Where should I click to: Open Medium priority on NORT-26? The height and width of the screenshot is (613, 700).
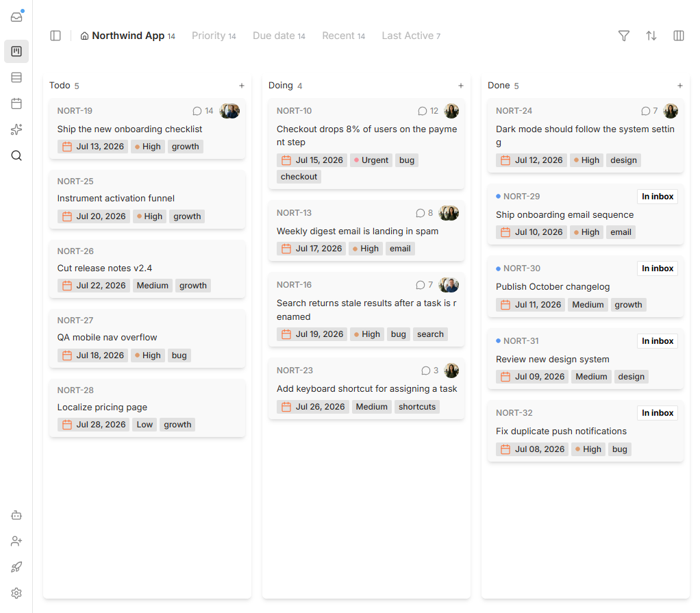152,286
